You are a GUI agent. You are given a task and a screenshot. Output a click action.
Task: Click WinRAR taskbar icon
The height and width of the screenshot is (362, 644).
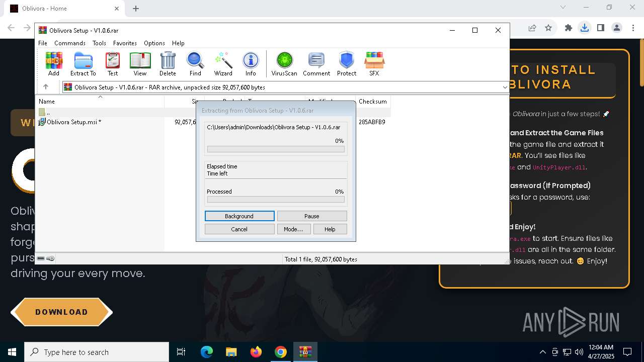tap(305, 352)
